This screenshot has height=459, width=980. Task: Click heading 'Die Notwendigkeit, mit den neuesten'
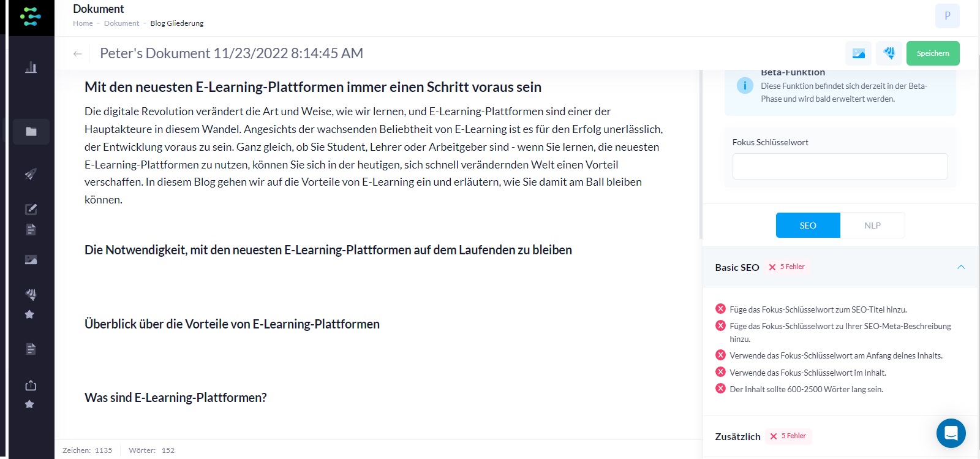tap(328, 250)
